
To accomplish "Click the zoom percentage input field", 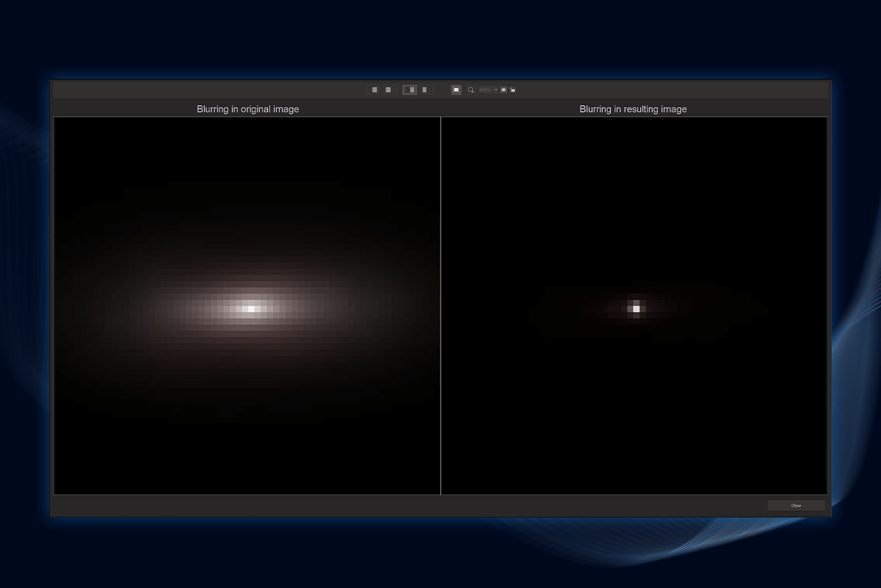I will coord(485,90).
